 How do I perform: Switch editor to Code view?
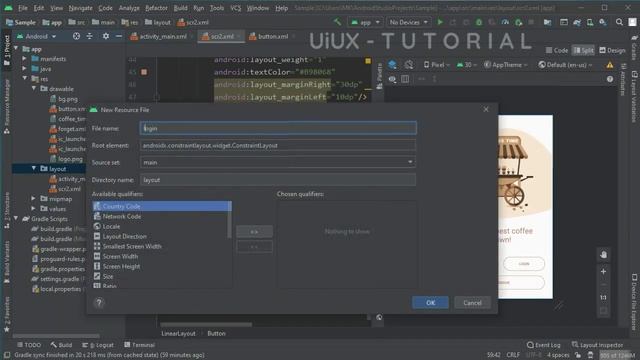(557, 50)
